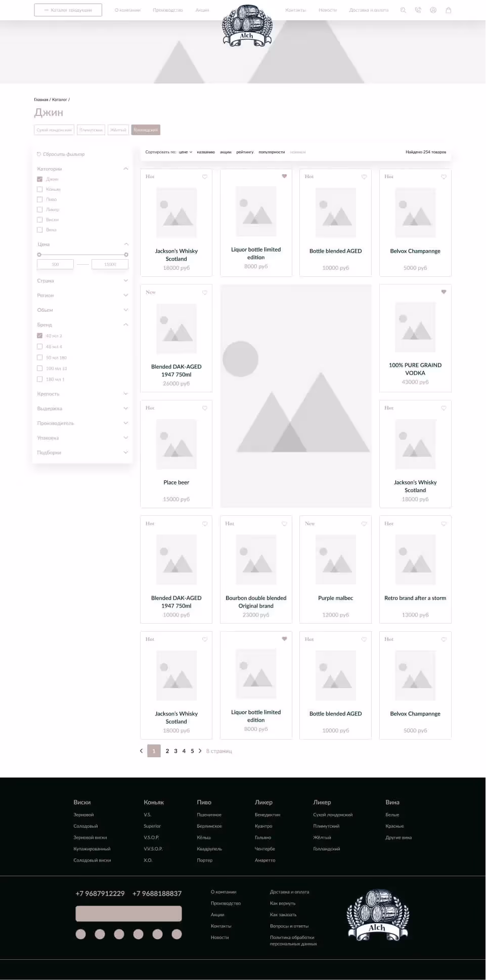Viewport: 486px width, 980px height.
Task: Expand the Упаковка filter section
Action: [126, 437]
